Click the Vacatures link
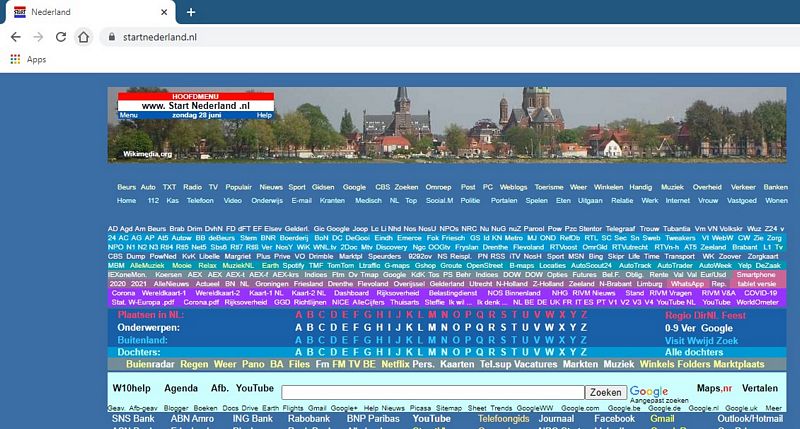800x429 pixels. 535,364
